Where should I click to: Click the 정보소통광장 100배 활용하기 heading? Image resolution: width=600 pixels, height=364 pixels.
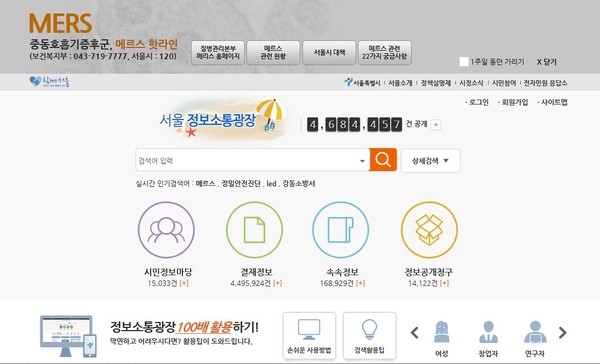click(184, 327)
